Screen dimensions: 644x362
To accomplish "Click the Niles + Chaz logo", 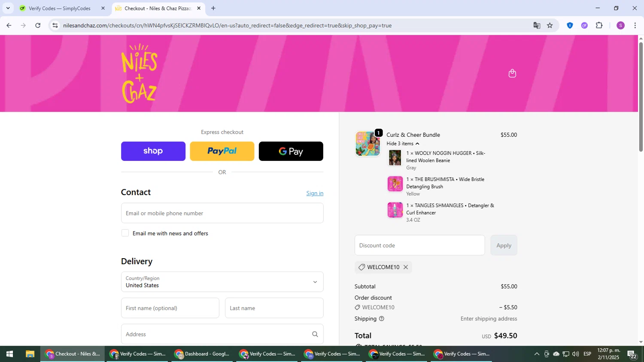I will (140, 73).
